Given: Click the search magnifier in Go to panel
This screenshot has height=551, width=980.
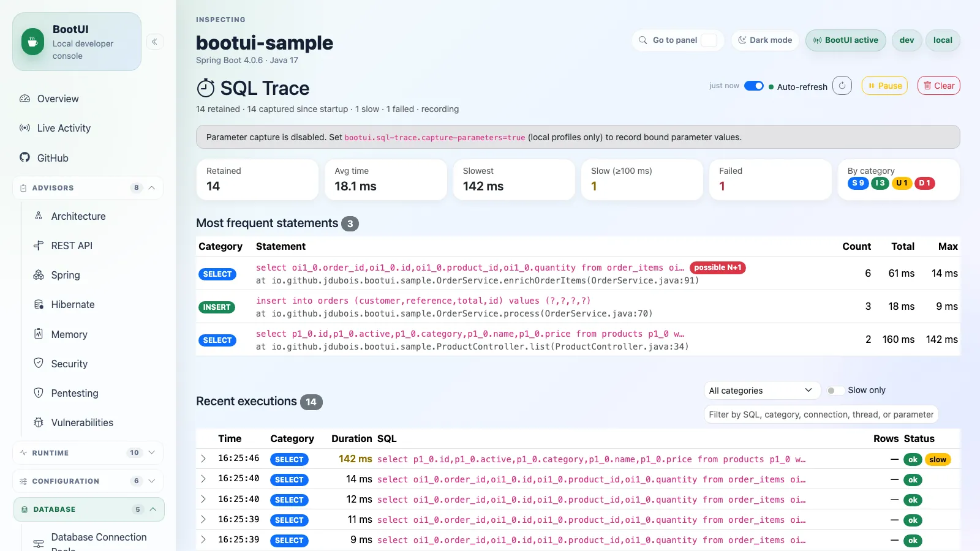Looking at the screenshot, I should point(643,40).
